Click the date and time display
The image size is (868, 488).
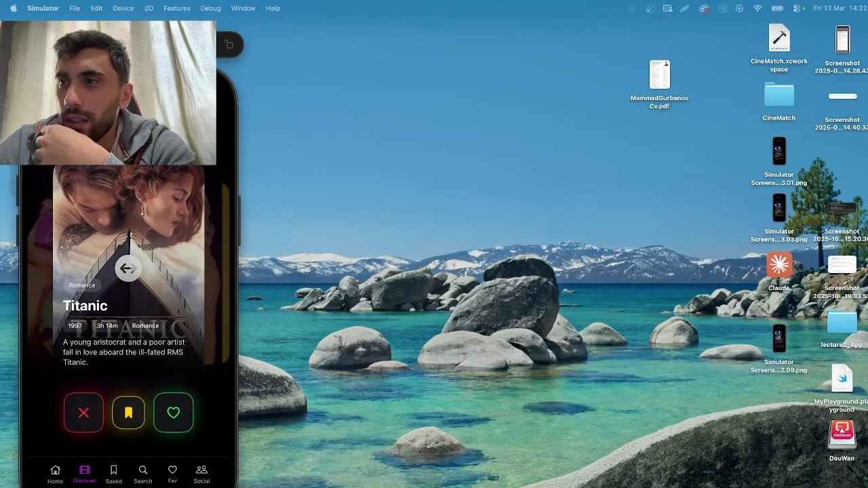click(x=840, y=8)
